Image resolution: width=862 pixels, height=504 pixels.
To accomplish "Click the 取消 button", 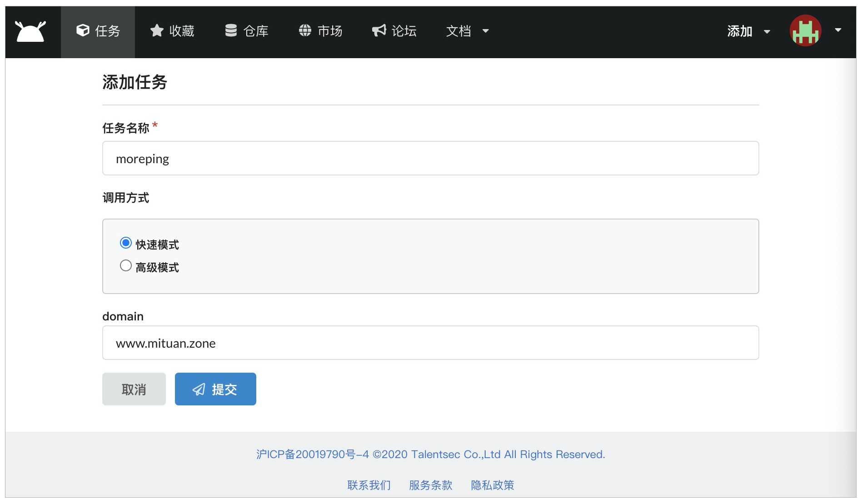I will tap(134, 389).
